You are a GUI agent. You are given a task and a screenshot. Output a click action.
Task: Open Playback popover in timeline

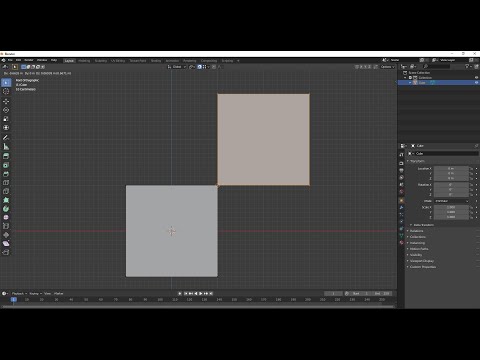click(x=19, y=294)
